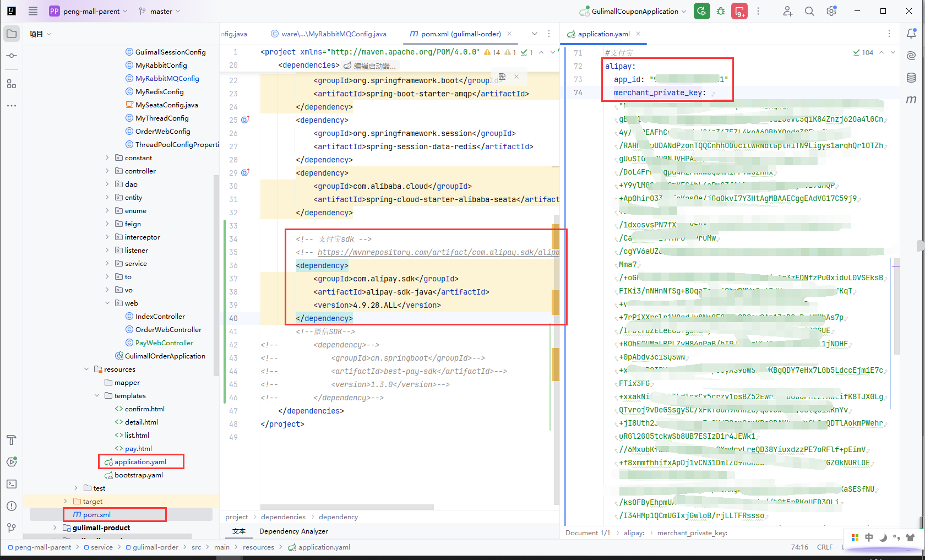Open more run actions menu
The height and width of the screenshot is (560, 925).
[x=758, y=11]
